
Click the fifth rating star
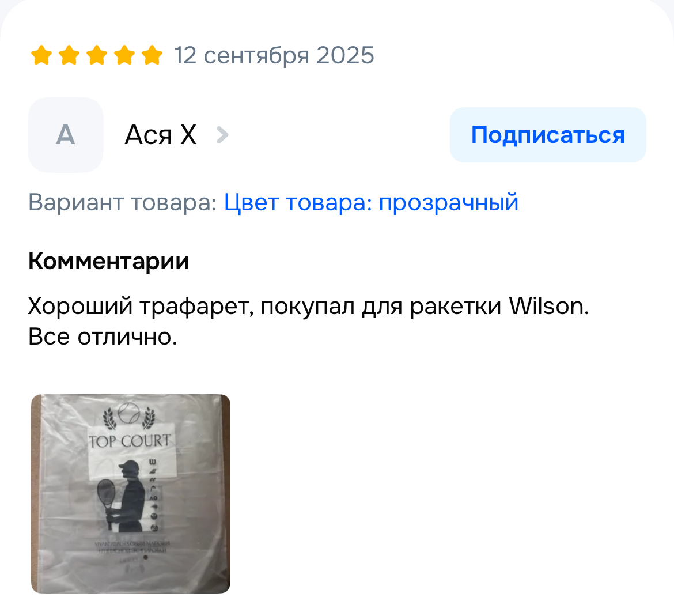click(152, 55)
